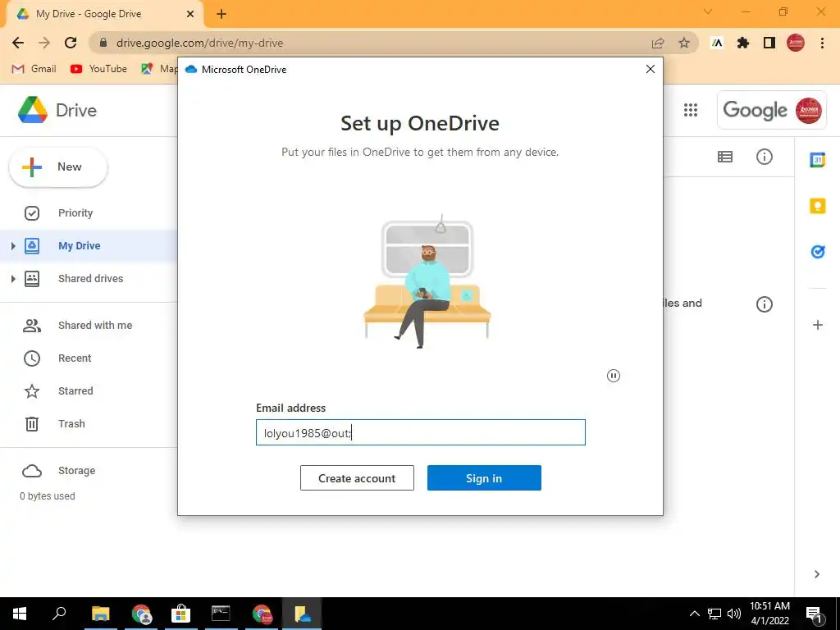Click the Email address input field
840x630 pixels.
pos(421,432)
